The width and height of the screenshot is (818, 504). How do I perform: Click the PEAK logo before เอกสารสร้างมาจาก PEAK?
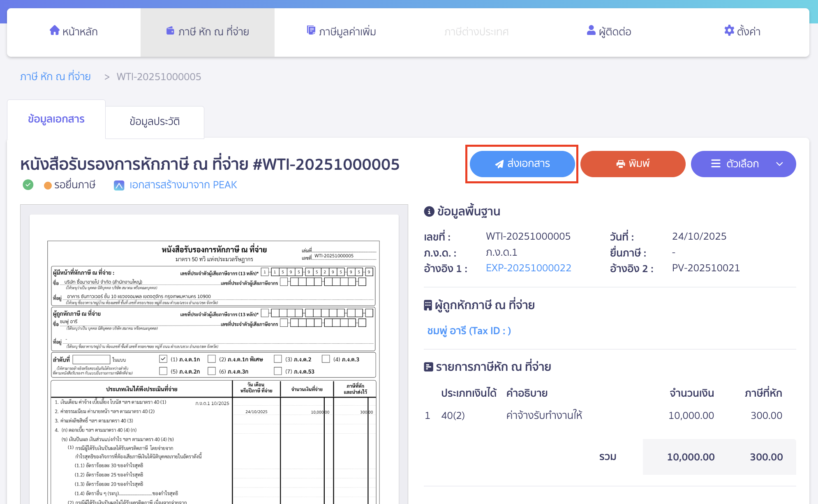tap(119, 185)
